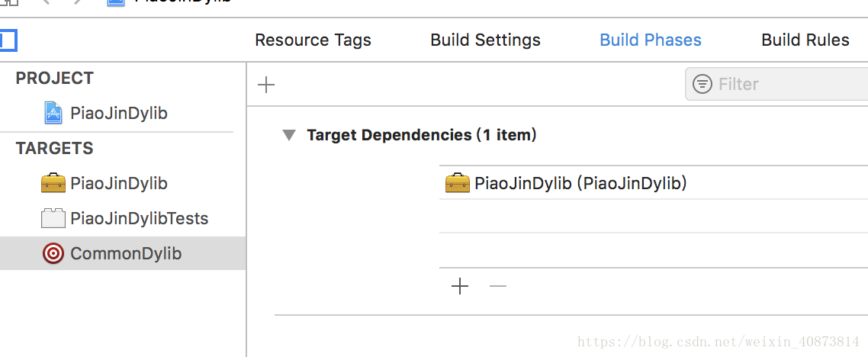This screenshot has height=357, width=868.
Task: Remove a dependency with the minus button
Action: coord(498,286)
